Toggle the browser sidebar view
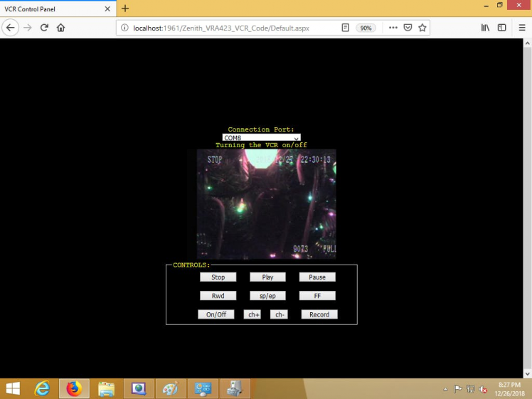532x399 pixels. (x=501, y=28)
